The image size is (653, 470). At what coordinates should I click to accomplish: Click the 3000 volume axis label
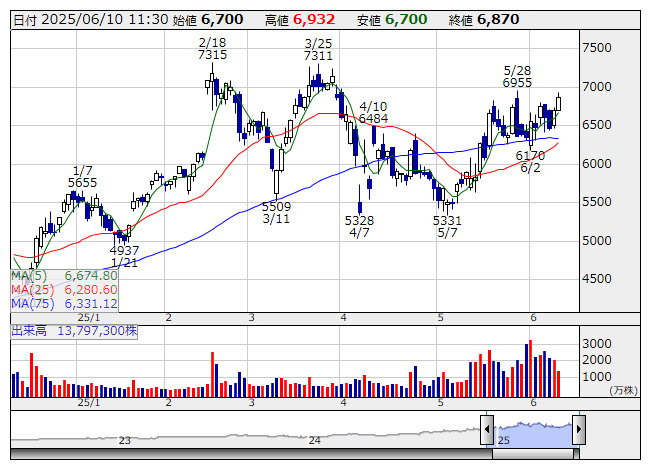coord(597,344)
